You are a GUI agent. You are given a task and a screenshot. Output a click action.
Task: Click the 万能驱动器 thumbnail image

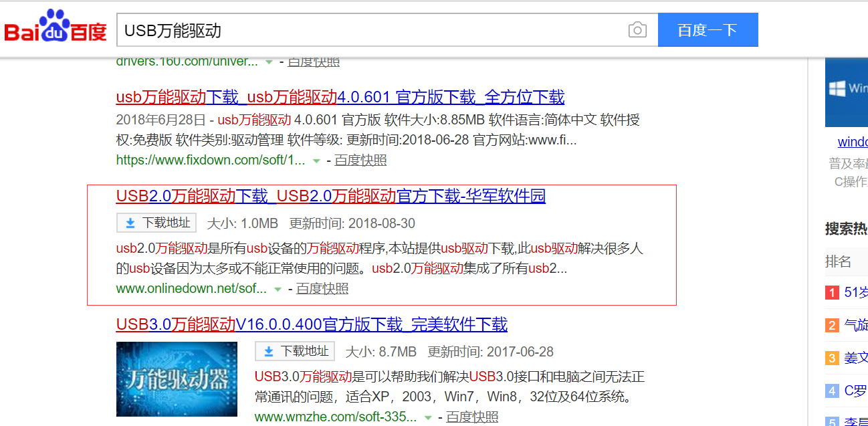point(176,379)
